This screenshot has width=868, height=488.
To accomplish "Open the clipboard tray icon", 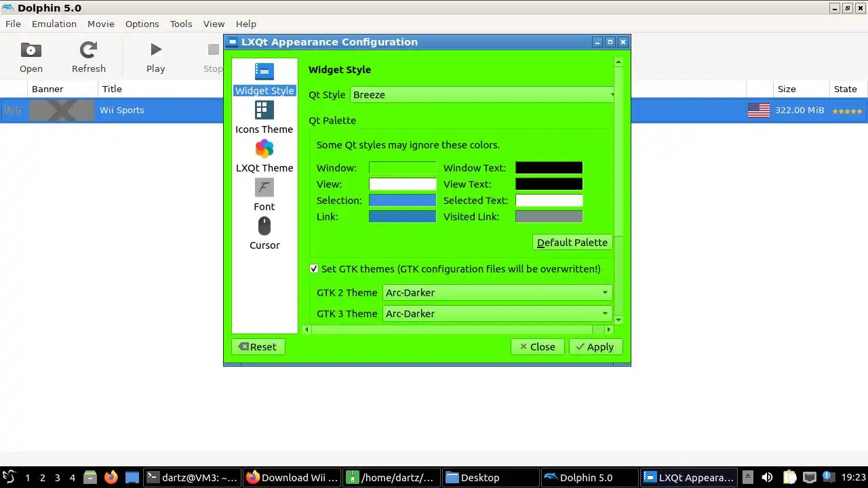I will (789, 477).
